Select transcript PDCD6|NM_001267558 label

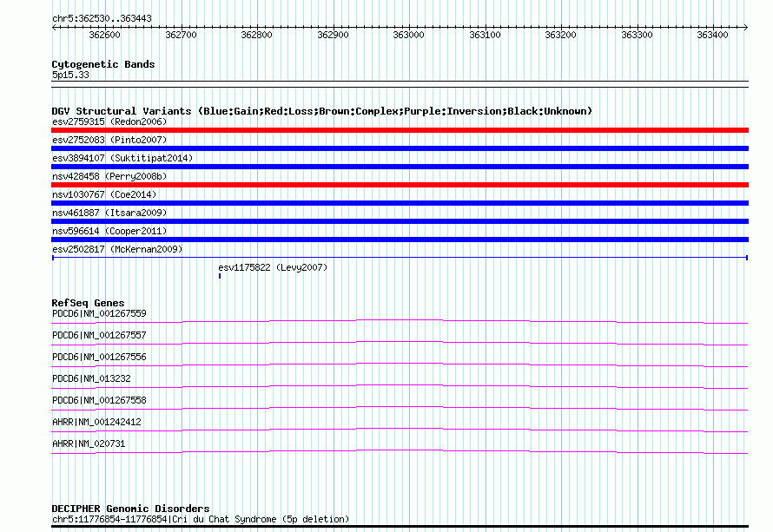click(99, 400)
